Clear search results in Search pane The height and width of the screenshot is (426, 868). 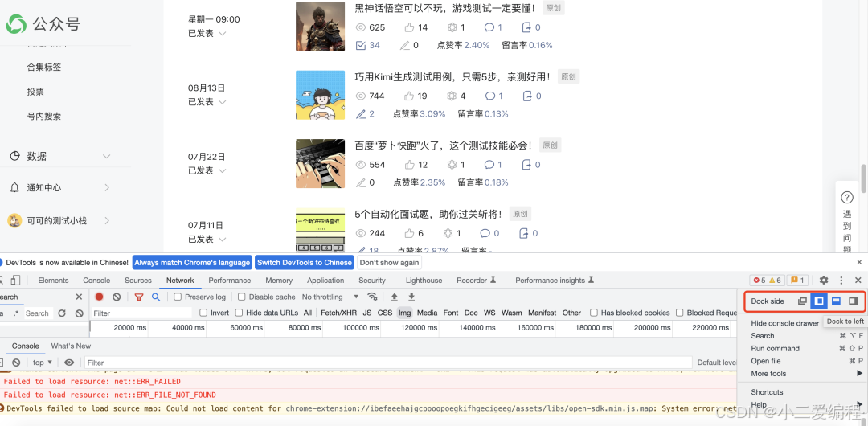coord(79,313)
